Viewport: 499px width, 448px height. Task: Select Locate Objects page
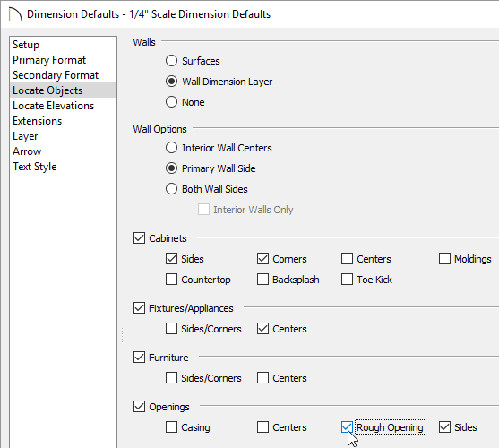coord(63,90)
